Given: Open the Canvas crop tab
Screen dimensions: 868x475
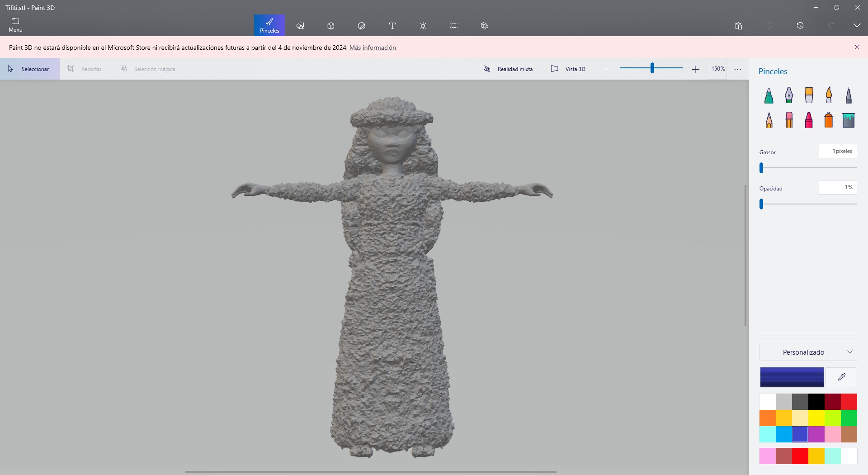Looking at the screenshot, I should (x=454, y=26).
